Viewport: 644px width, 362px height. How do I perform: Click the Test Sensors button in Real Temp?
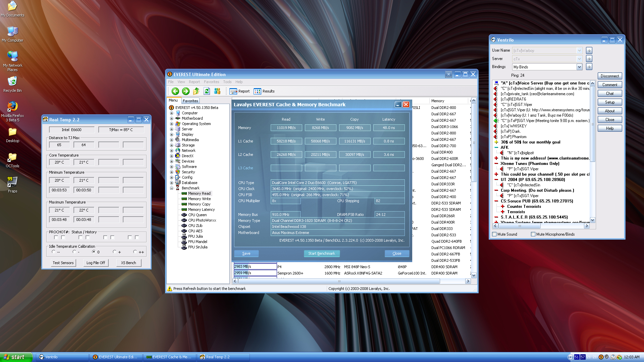[63, 263]
